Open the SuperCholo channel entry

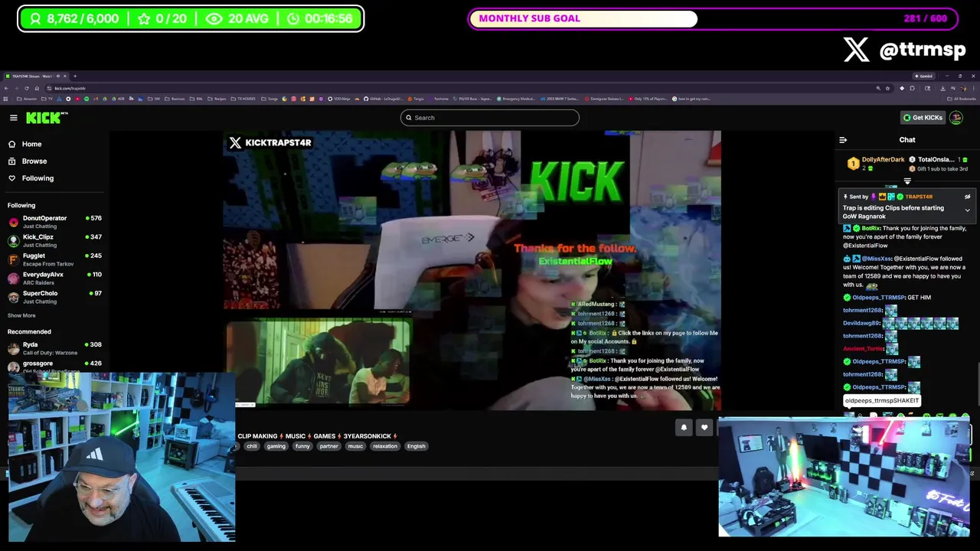coord(54,297)
